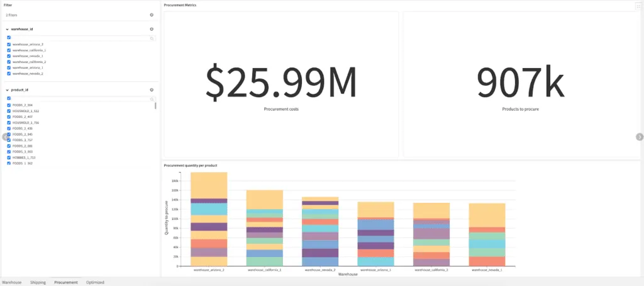Click the product_id filter reset icon
The height and width of the screenshot is (286, 644).
click(x=152, y=90)
